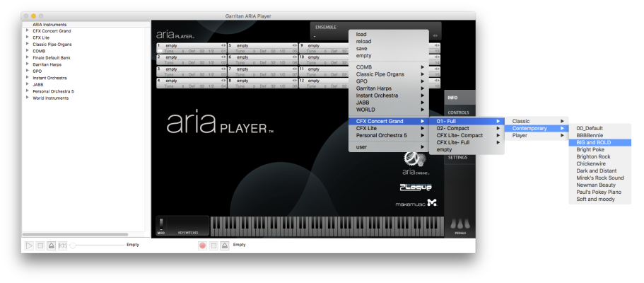The width and height of the screenshot is (644, 283).
Task: Load the Brighton Rock preset
Action: coord(600,157)
